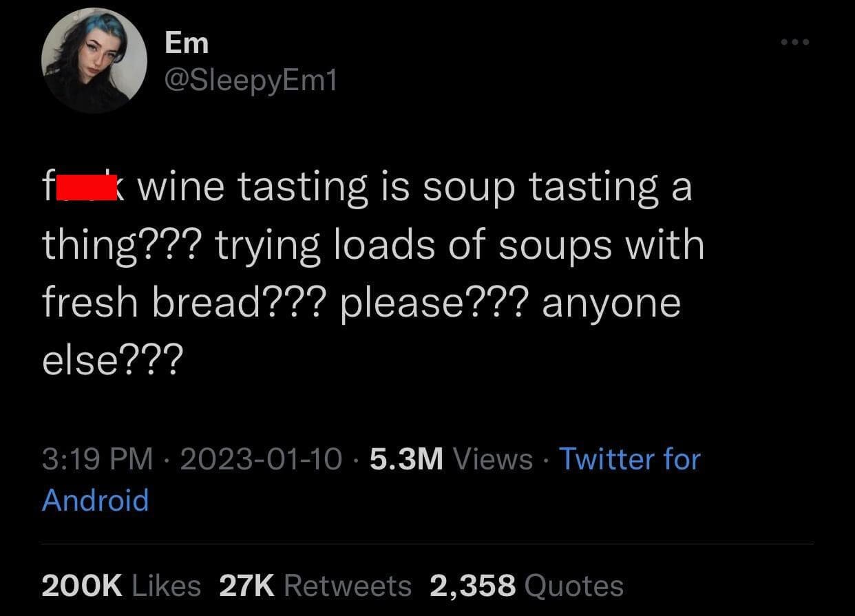Open the "Retweets" list label
Viewport: 855px width, 616px height.
tap(347, 586)
